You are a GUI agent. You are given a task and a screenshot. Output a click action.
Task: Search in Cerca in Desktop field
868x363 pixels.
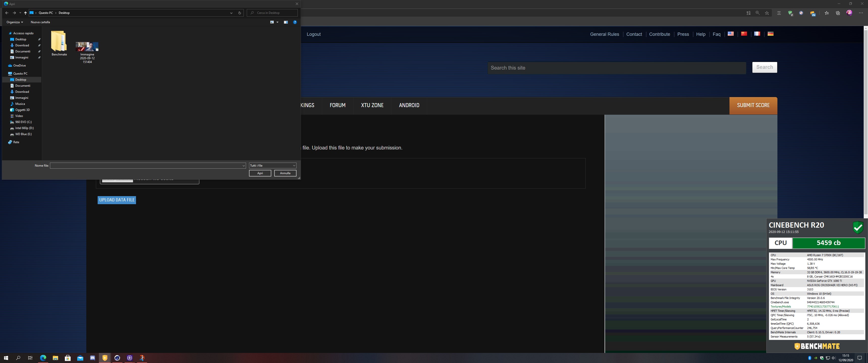pos(272,13)
